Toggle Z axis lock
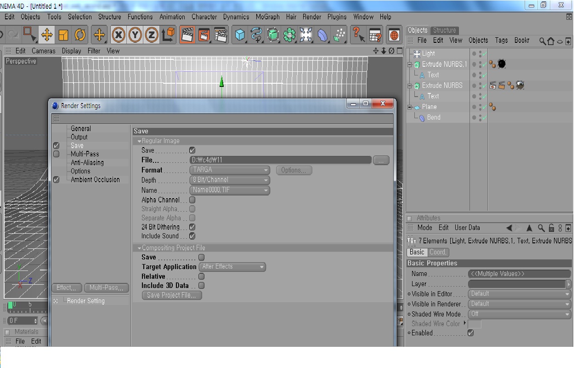This screenshot has width=588, height=368. point(152,35)
